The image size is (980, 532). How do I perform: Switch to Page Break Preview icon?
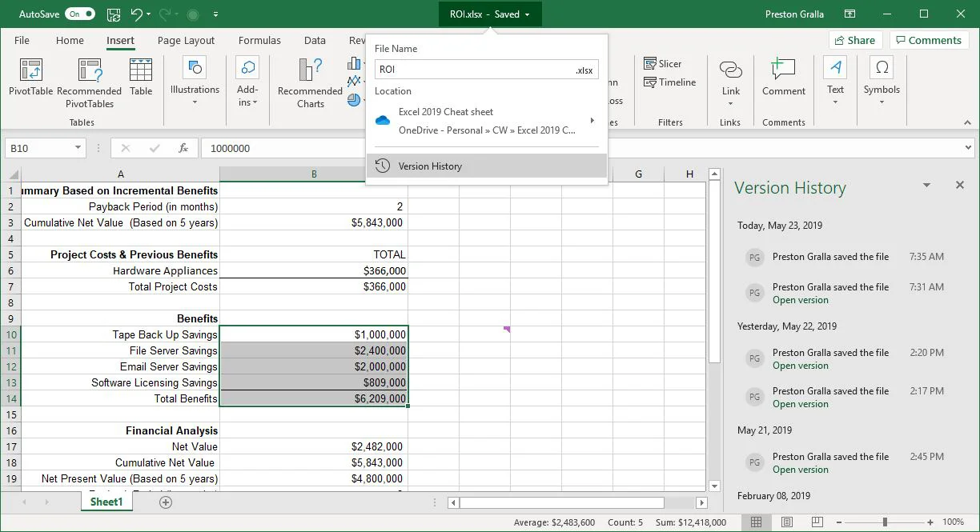(817, 522)
